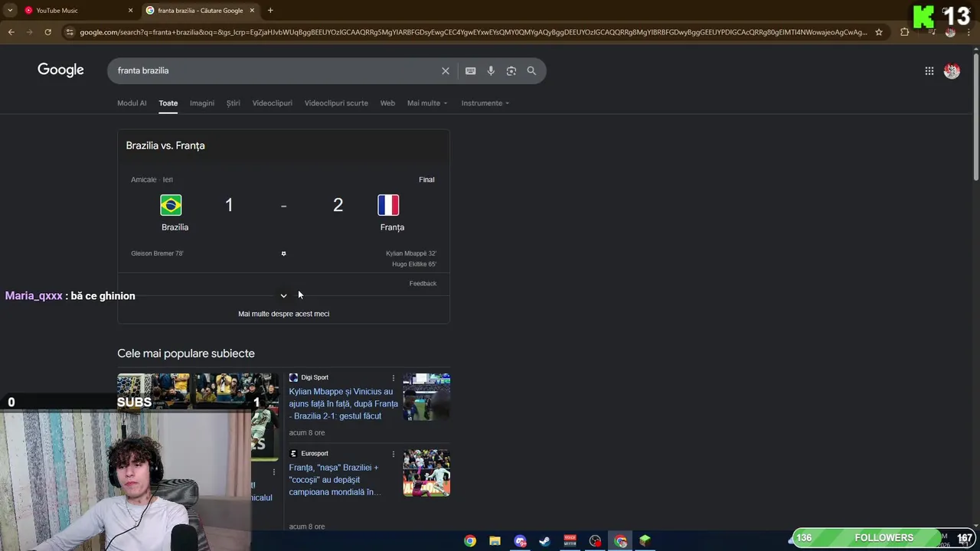Open Google Lens image search icon
The image size is (980, 551).
[511, 70]
